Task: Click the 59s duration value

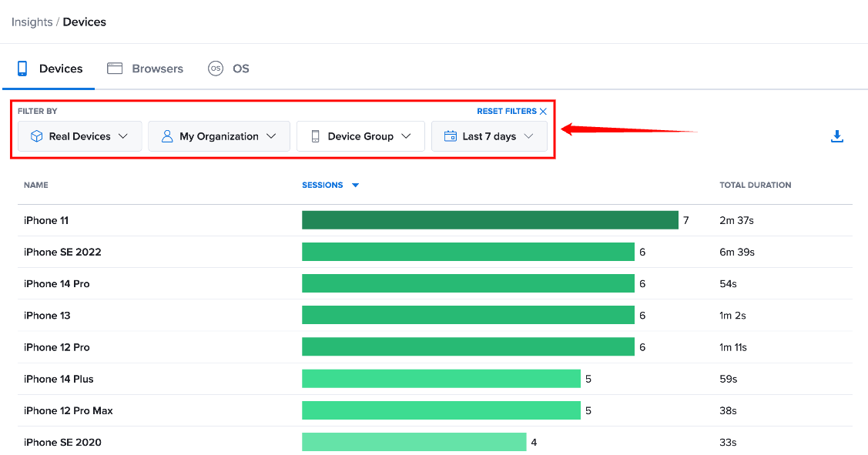Action: 728,379
